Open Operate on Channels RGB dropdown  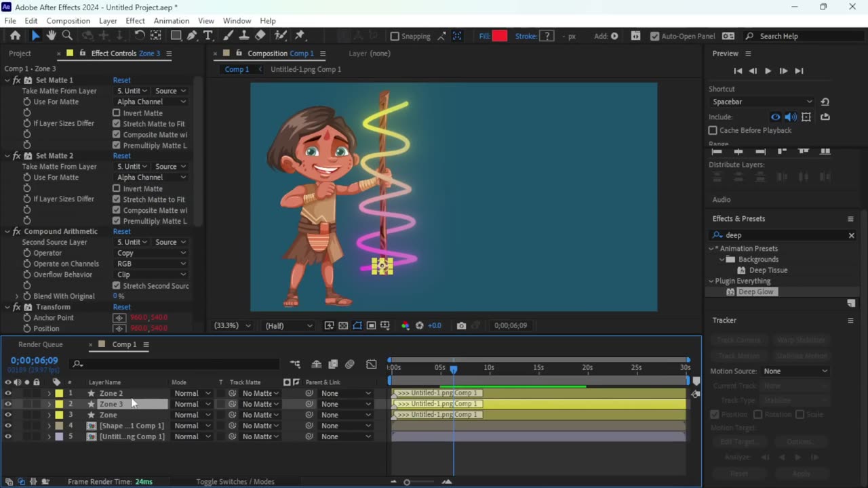(151, 264)
